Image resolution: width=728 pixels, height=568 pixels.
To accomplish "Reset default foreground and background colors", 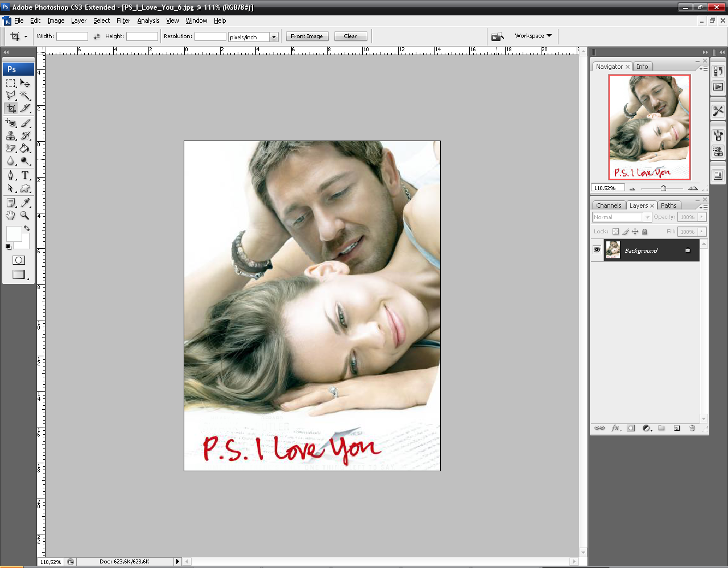I will [8, 246].
